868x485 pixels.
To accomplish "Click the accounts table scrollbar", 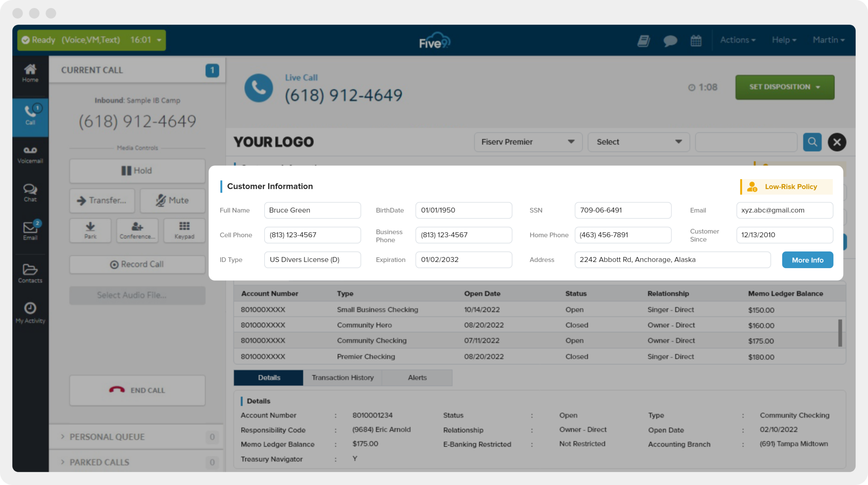I will pyautogui.click(x=840, y=333).
